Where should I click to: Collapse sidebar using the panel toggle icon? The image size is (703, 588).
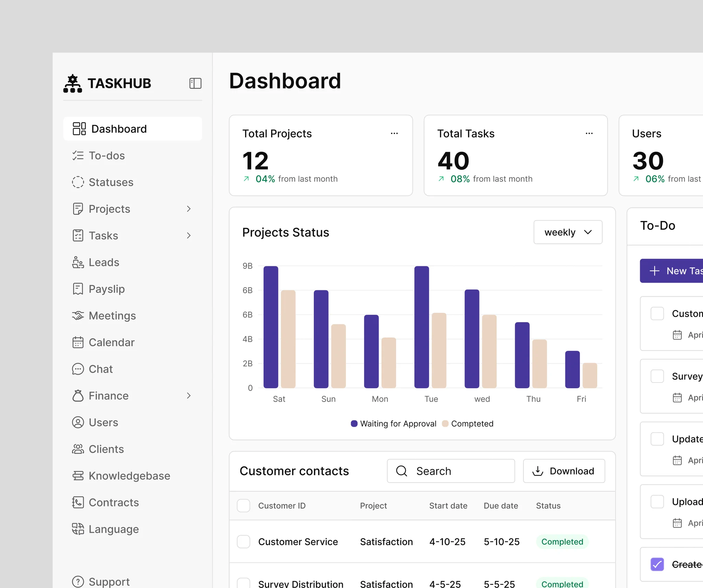pos(195,83)
